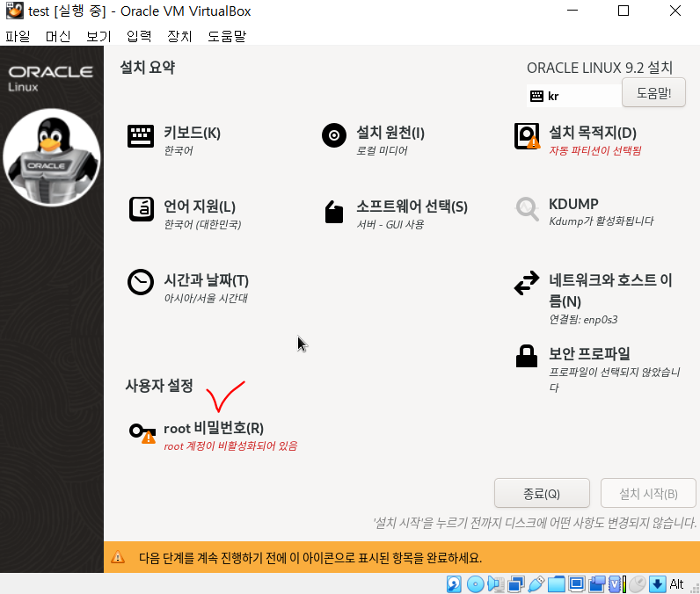Screen dimensions: 700x594
Task: Open the 입력 menu
Action: tap(139, 36)
